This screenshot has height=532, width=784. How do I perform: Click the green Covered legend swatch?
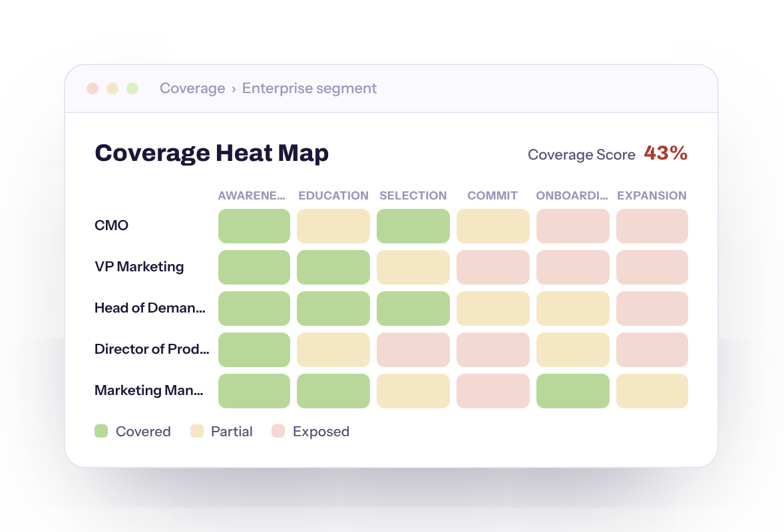click(x=101, y=431)
